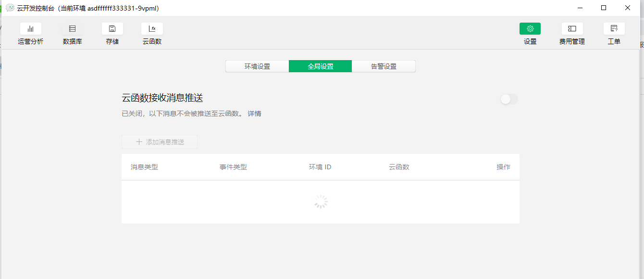
Task: Open the 详情 details link
Action: point(254,114)
